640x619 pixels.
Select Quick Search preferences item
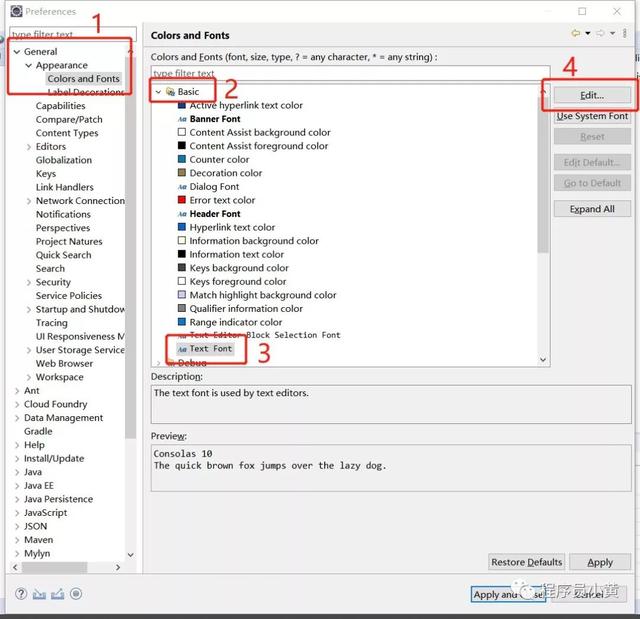63,255
